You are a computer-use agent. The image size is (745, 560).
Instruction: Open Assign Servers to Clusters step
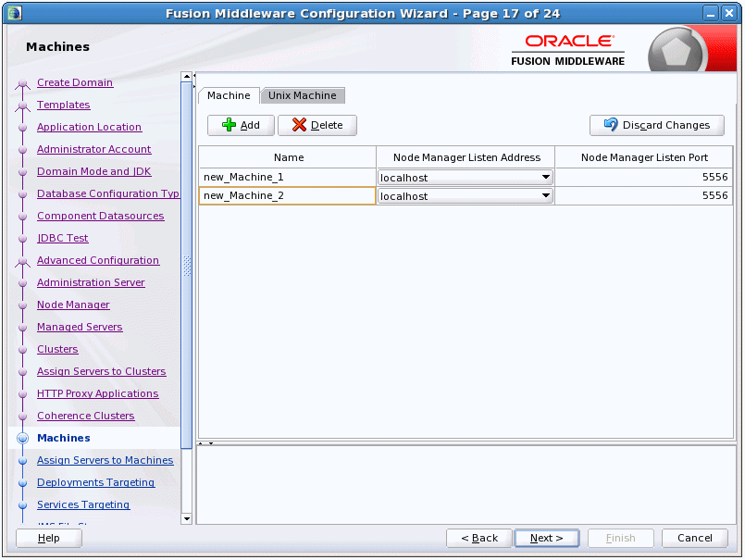102,371
